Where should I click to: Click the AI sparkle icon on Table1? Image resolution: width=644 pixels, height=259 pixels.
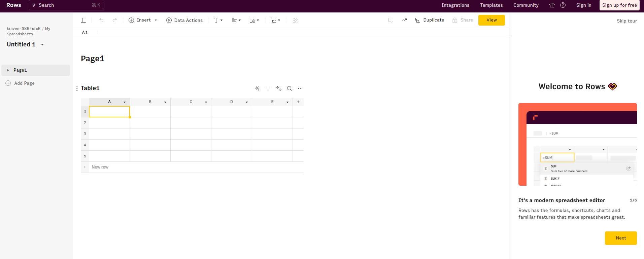(x=257, y=88)
